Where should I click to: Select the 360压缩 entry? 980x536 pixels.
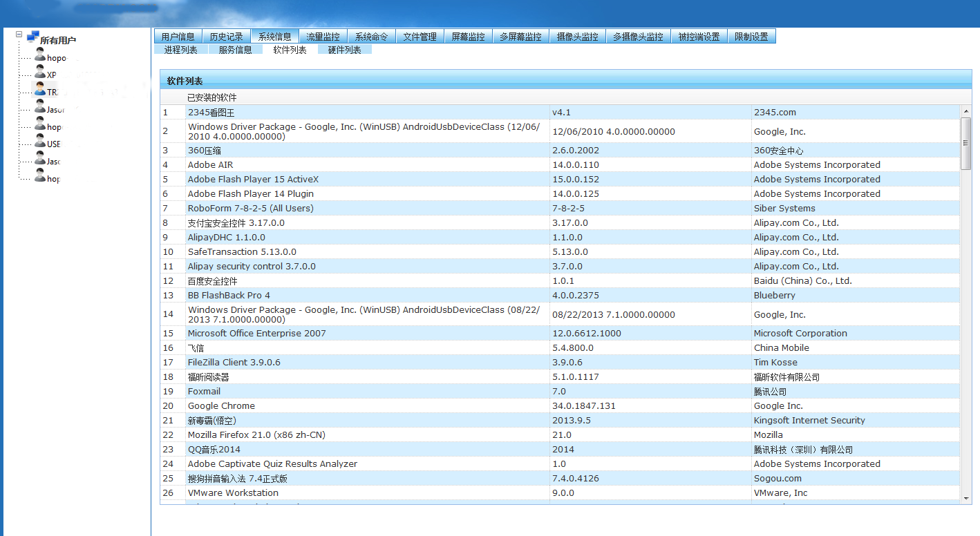click(560, 150)
